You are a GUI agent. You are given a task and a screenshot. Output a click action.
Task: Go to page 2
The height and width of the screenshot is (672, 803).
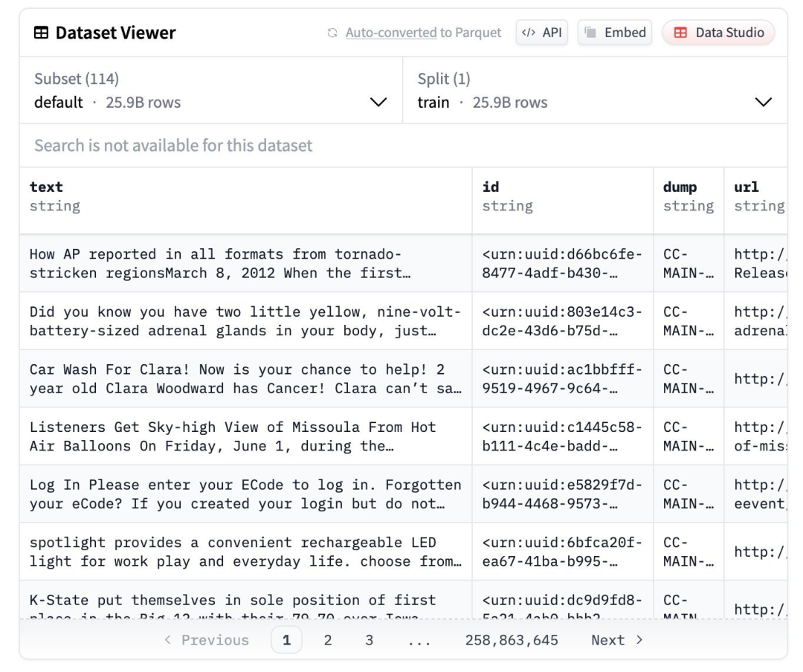point(328,640)
